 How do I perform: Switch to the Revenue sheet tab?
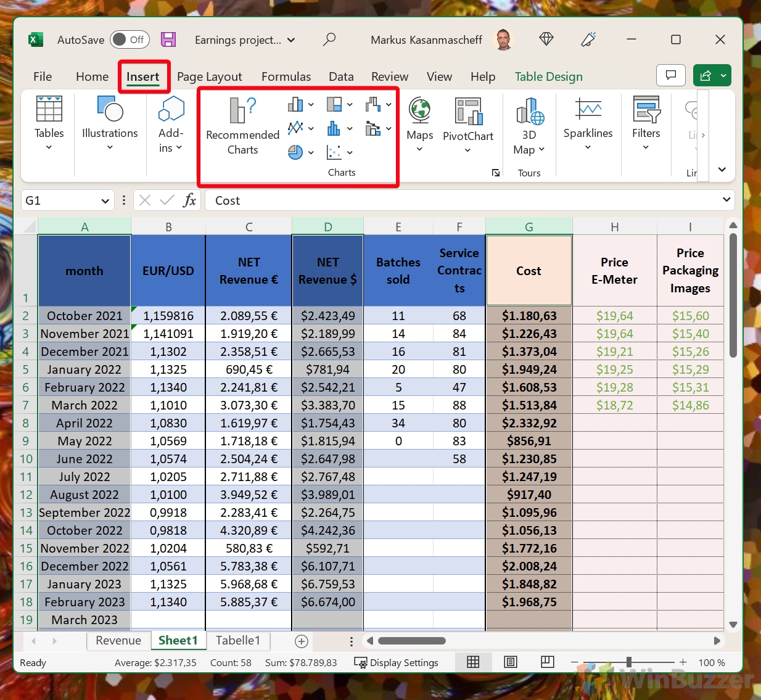click(118, 641)
